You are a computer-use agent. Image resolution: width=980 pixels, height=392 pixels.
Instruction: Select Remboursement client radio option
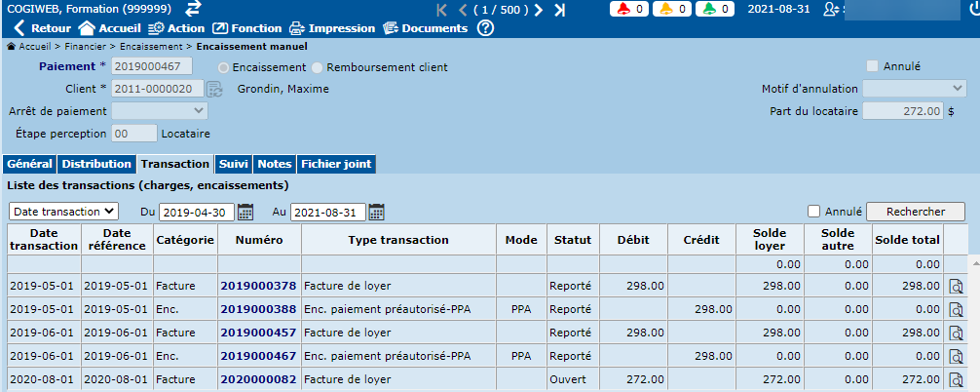click(x=318, y=67)
